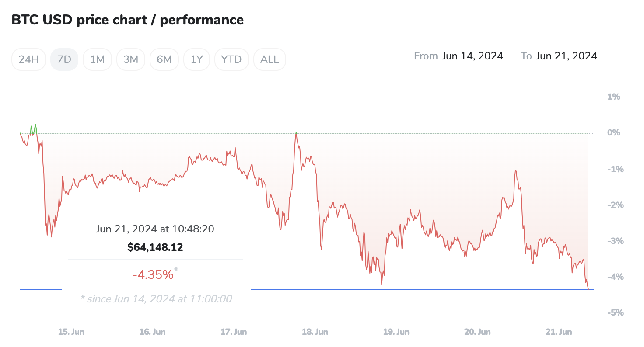644x347 pixels.
Task: Show 3M price performance
Action: click(131, 59)
